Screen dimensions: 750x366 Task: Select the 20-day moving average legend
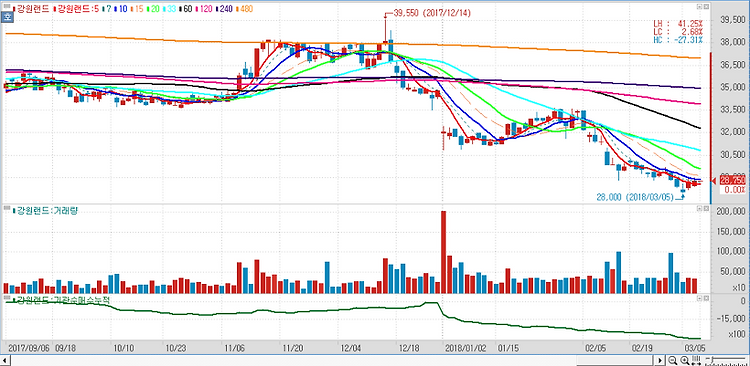[154, 9]
